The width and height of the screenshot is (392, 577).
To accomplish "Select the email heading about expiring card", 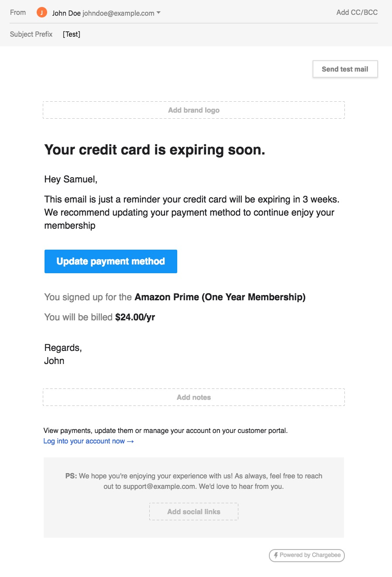I will point(155,150).
